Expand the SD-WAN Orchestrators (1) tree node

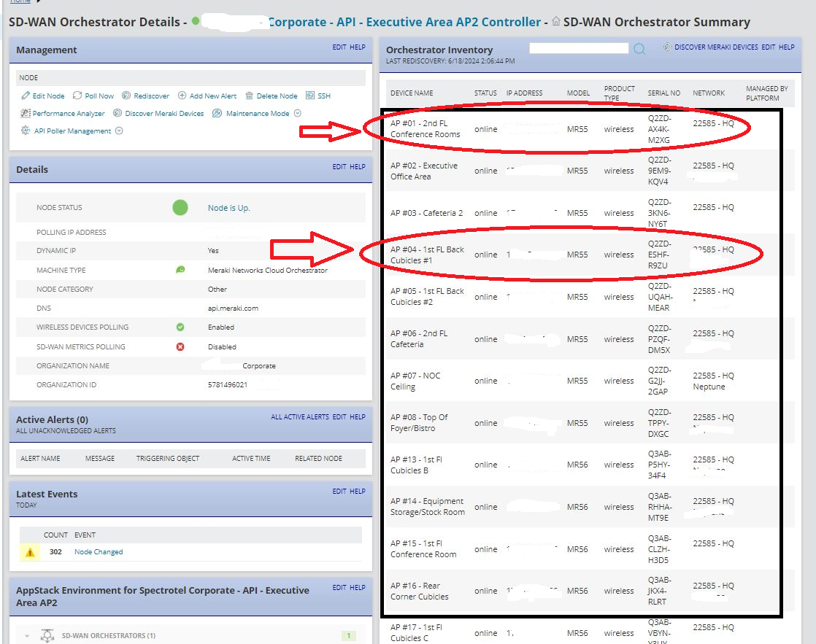[x=27, y=636]
